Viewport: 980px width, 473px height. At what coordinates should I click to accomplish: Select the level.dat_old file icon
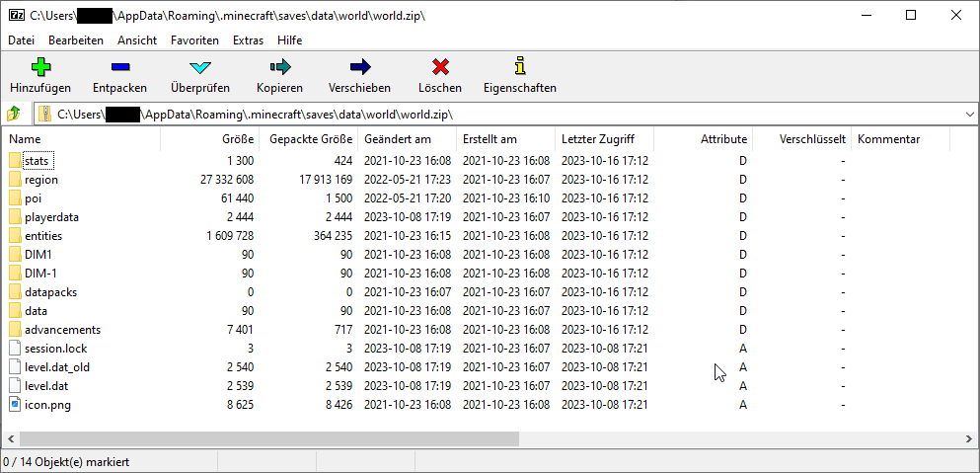(15, 367)
